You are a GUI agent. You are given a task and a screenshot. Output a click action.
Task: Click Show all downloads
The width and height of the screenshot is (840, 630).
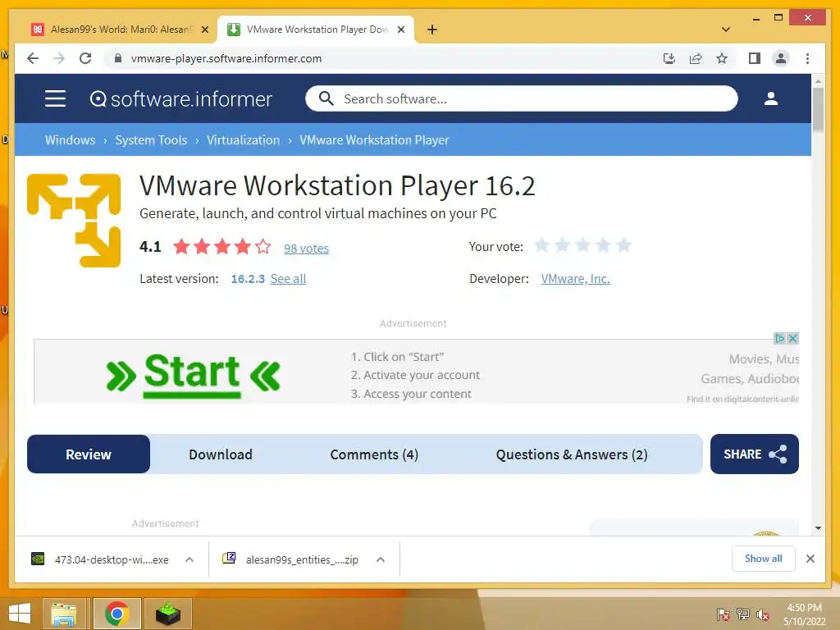(764, 559)
